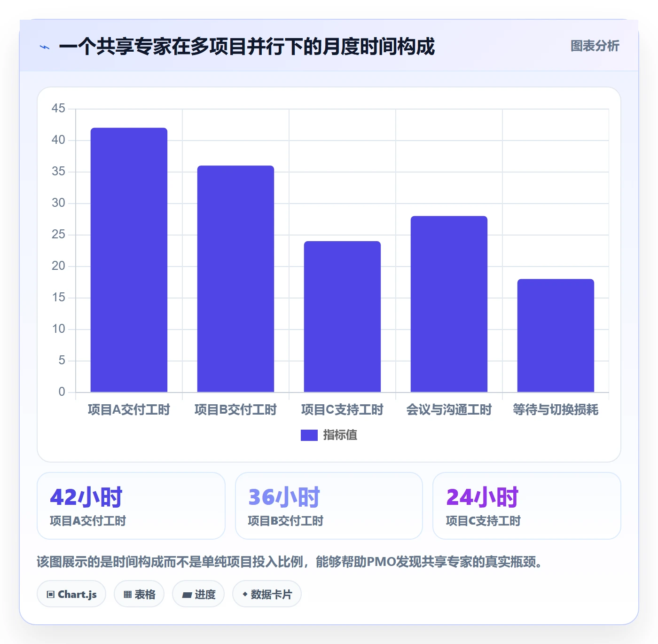Select the 项目C支持工时 bar in the chart
The width and height of the screenshot is (658, 644).
(x=342, y=317)
